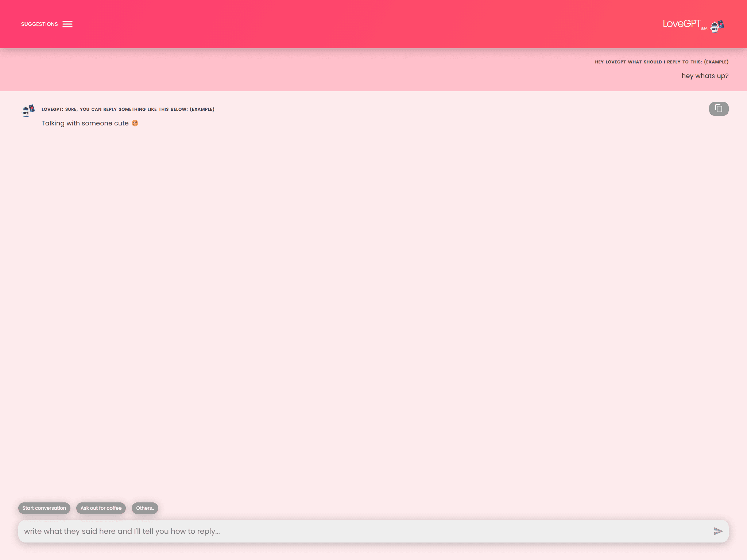
Task: Choose the Ask out for coffee chip
Action: 101,508
